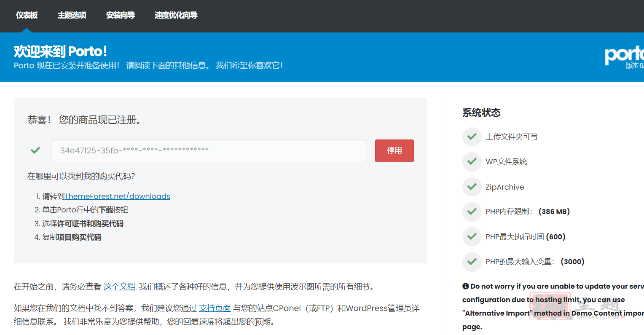Click the 在哪里可以找到我的购买代码? text
Image resolution: width=644 pixels, height=335 pixels.
coord(81,176)
